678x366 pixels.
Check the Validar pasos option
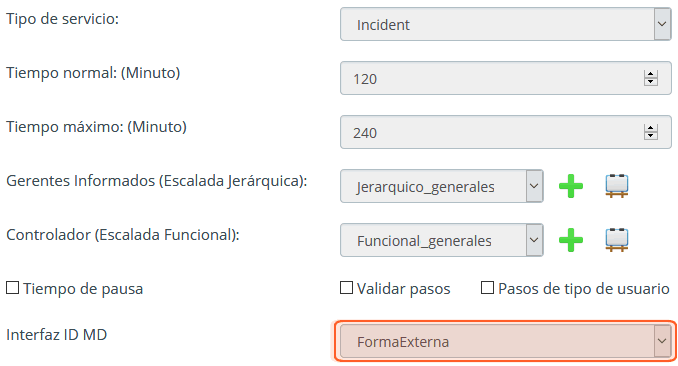(346, 288)
